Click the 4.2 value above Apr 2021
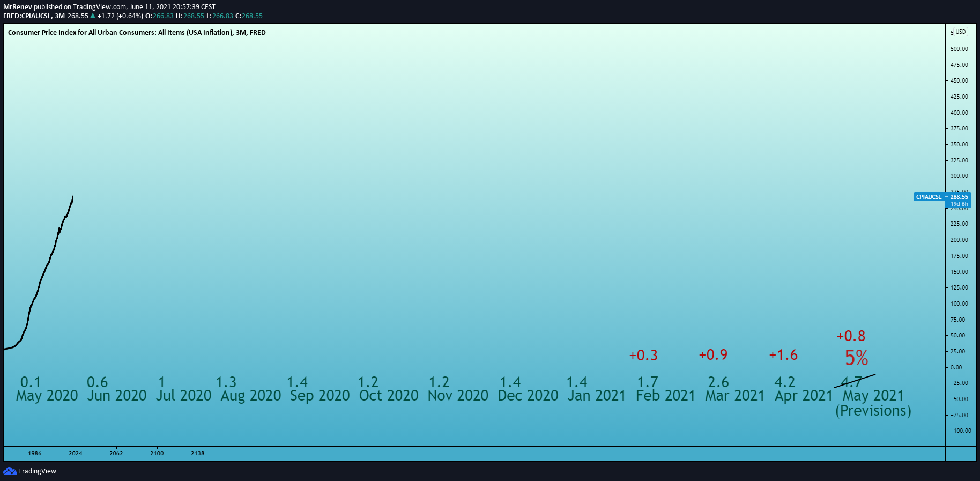The height and width of the screenshot is (481, 980). [x=785, y=382]
